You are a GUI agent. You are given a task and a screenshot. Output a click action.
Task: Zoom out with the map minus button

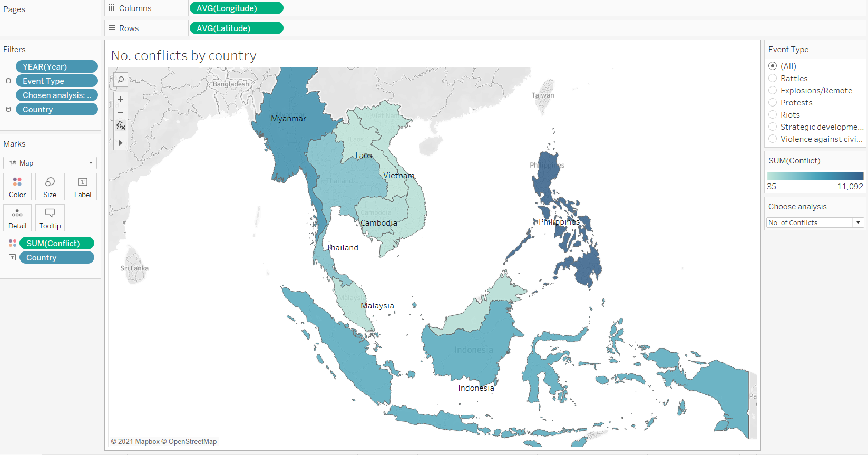click(x=121, y=112)
